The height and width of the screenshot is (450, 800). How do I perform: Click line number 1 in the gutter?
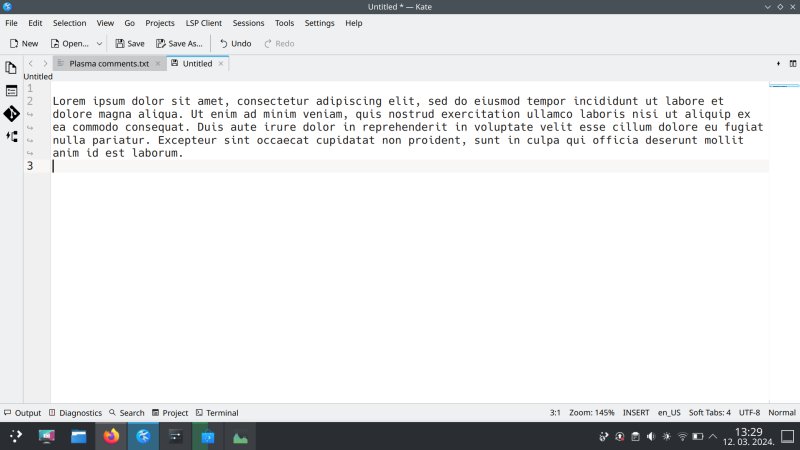[x=30, y=88]
